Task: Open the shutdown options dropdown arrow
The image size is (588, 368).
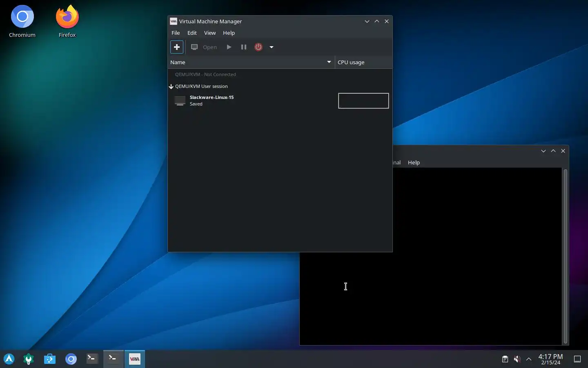Action: point(272,47)
